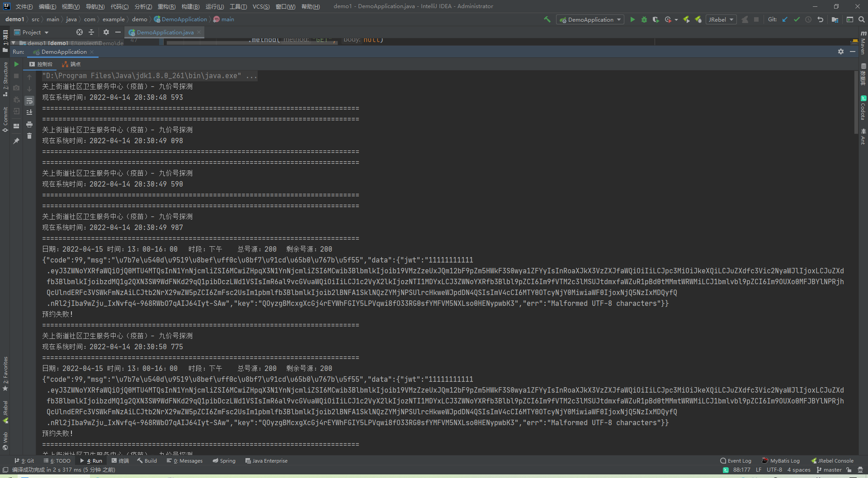This screenshot has width=868, height=478.
Task: Open the 视图(V) menu
Action: tap(71, 6)
